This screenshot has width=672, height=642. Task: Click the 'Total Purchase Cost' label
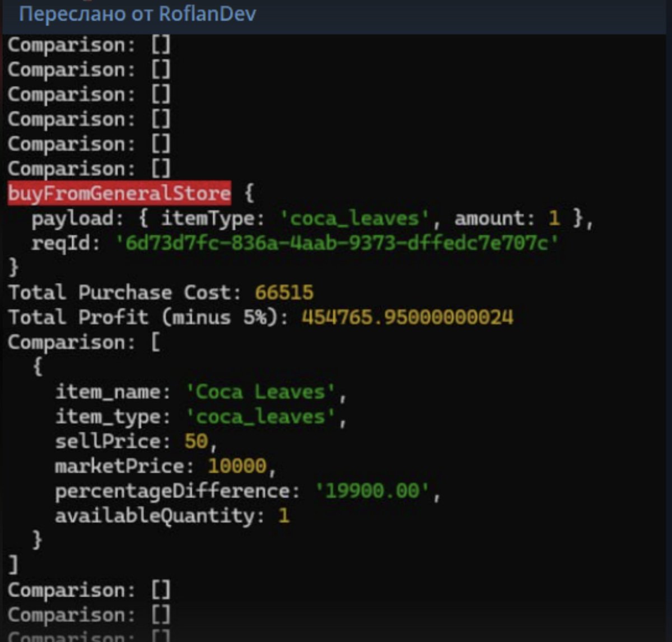click(x=120, y=292)
